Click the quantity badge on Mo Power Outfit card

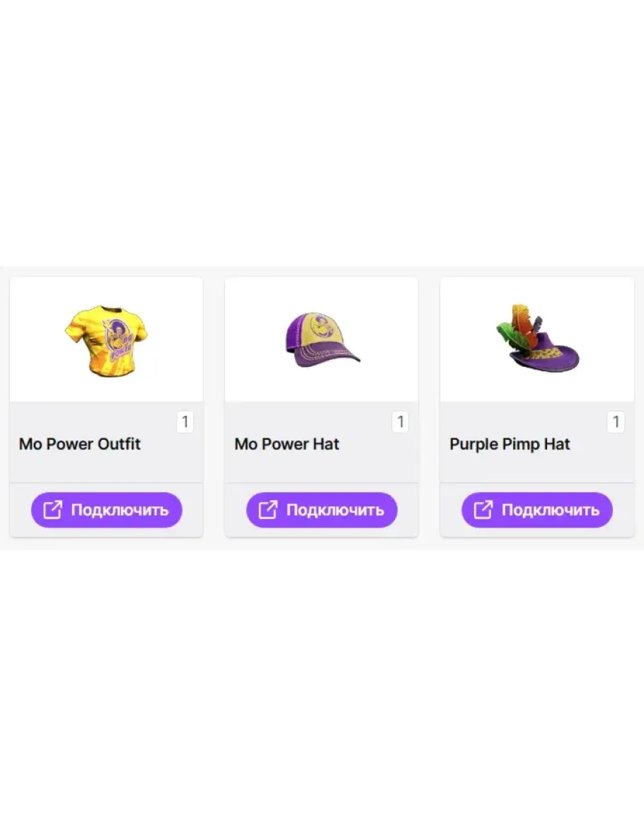[x=185, y=421]
